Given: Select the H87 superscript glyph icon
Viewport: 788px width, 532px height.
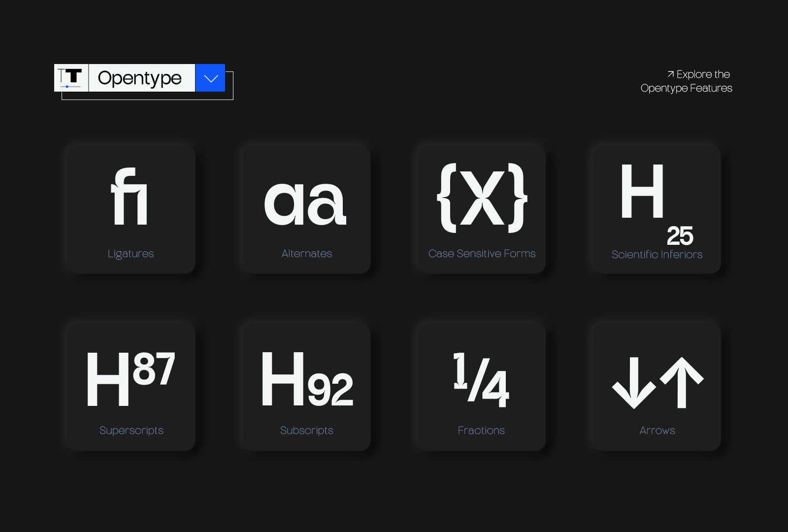Looking at the screenshot, I should pos(131,378).
